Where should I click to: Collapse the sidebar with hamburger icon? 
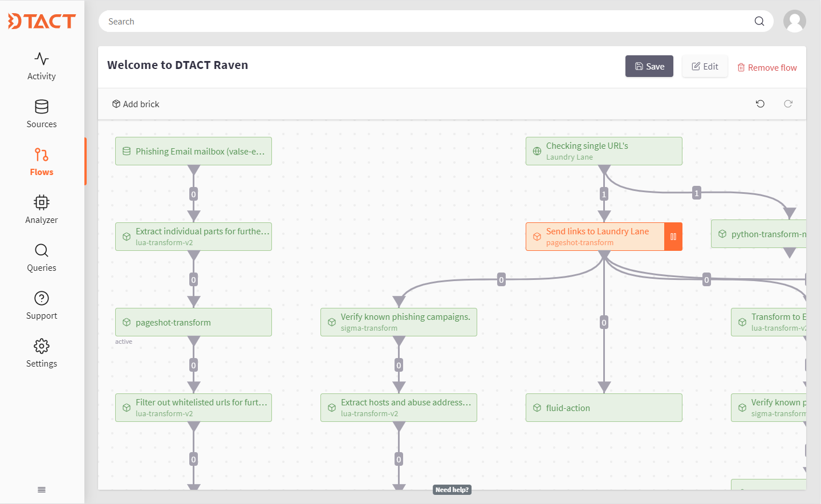click(42, 490)
